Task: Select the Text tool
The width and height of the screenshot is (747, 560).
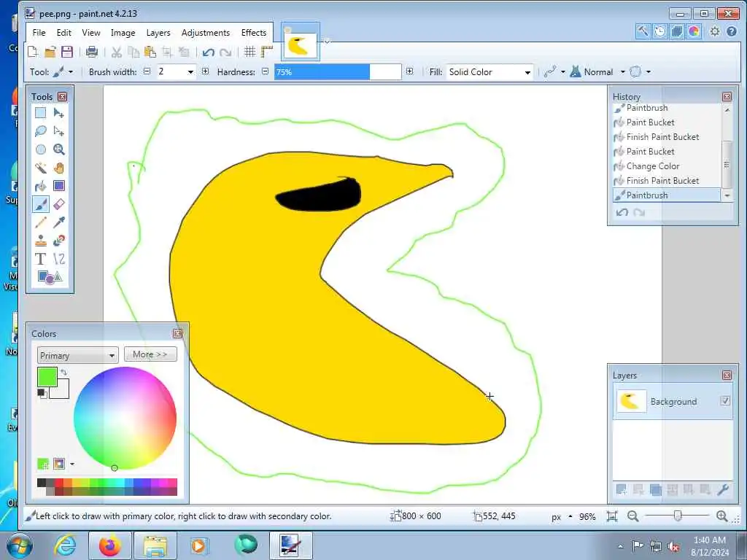Action: tap(41, 259)
